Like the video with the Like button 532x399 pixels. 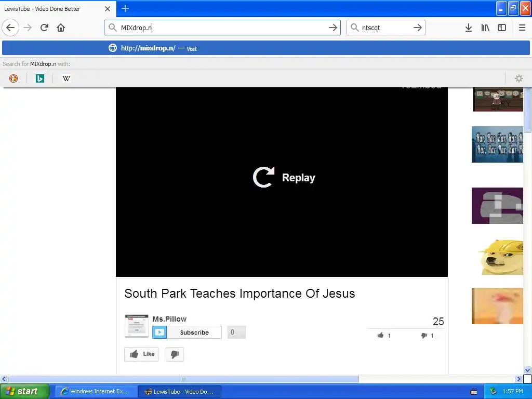pyautogui.click(x=141, y=354)
